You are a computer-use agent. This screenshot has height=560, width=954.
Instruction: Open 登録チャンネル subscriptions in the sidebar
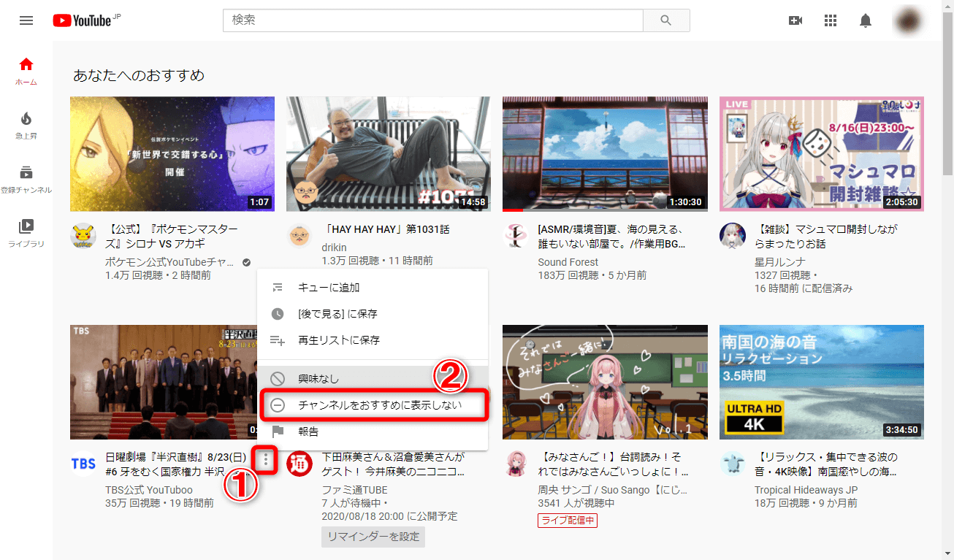pyautogui.click(x=26, y=180)
